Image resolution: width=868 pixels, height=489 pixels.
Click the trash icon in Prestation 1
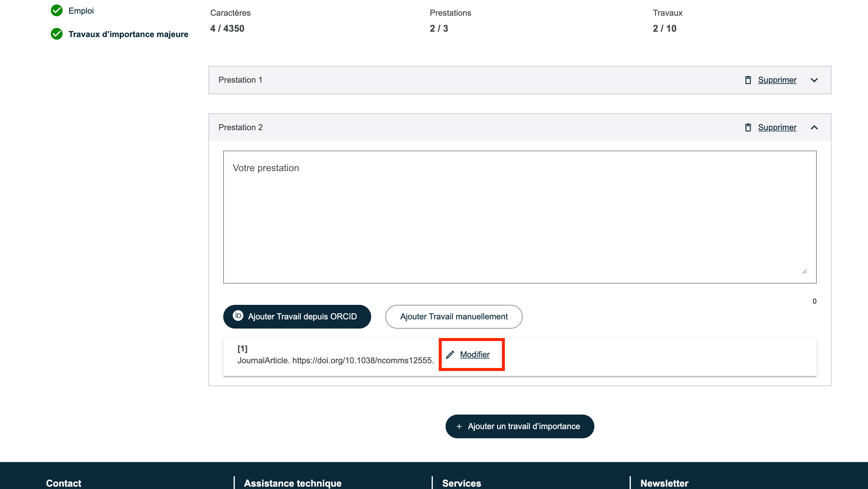tap(748, 80)
